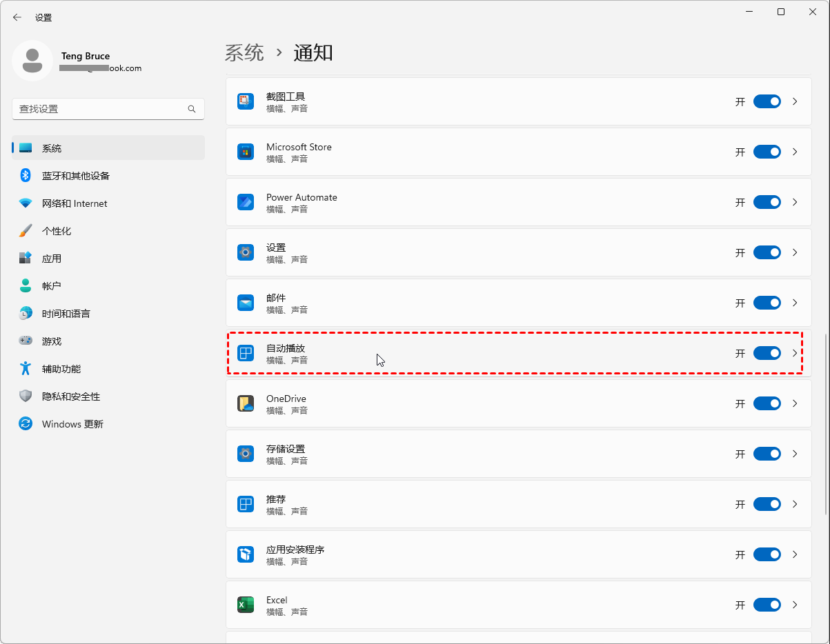Go back to 系统 via breadcrumb
Viewport: 830px width, 644px height.
pos(244,53)
